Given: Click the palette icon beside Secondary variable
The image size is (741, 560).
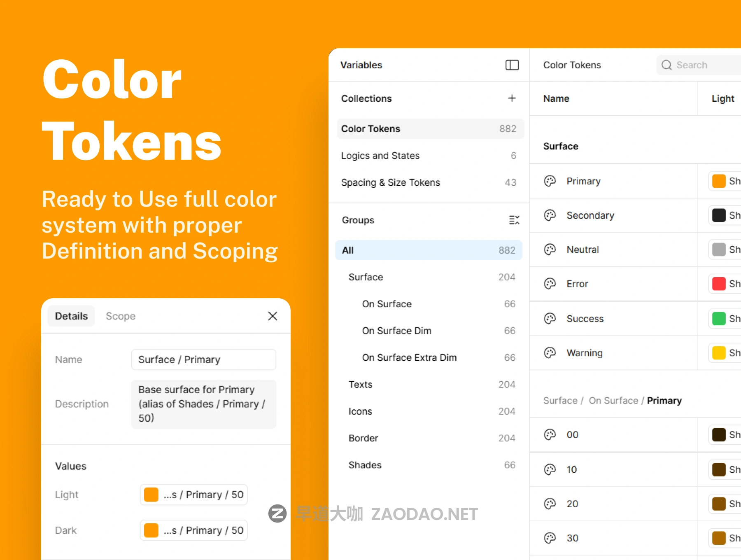Looking at the screenshot, I should pos(550,215).
